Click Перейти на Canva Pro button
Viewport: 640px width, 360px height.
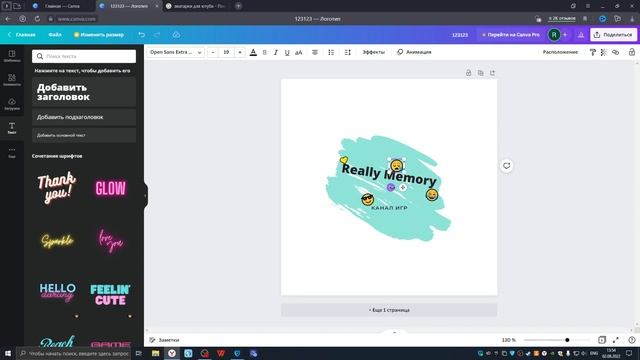[510, 35]
